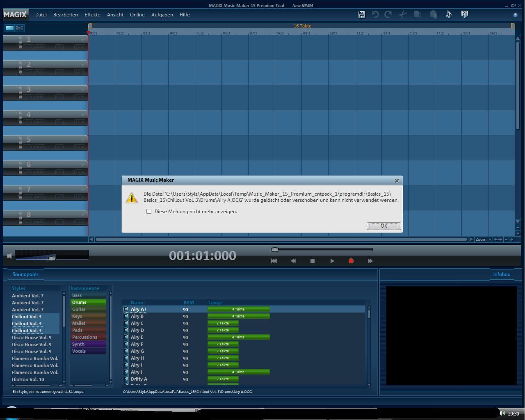Image resolution: width=525 pixels, height=420 pixels.
Task: Click the save project disk icon
Action: [361, 14]
